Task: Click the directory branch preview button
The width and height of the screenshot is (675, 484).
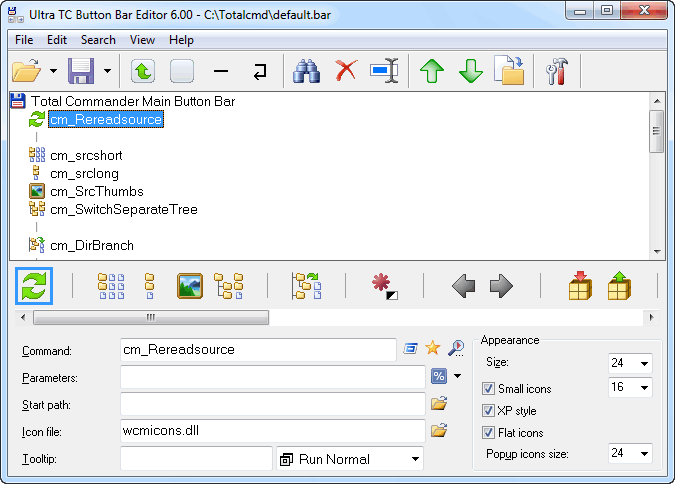Action: [x=307, y=286]
